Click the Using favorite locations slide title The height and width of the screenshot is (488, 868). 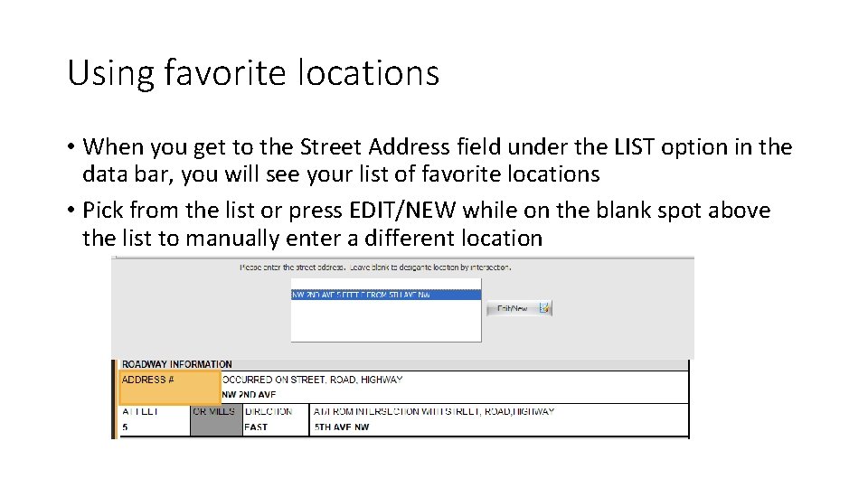(253, 72)
